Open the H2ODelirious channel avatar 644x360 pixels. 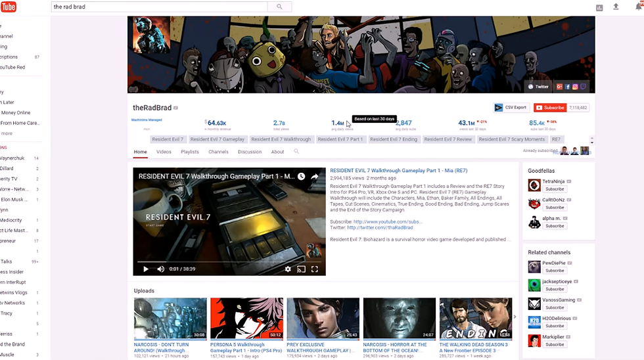click(534, 323)
